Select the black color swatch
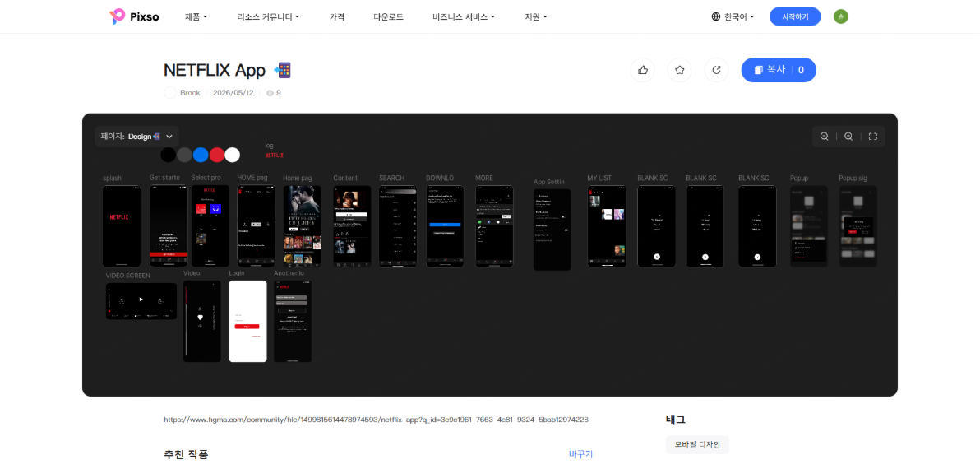The height and width of the screenshot is (469, 980). [168, 155]
